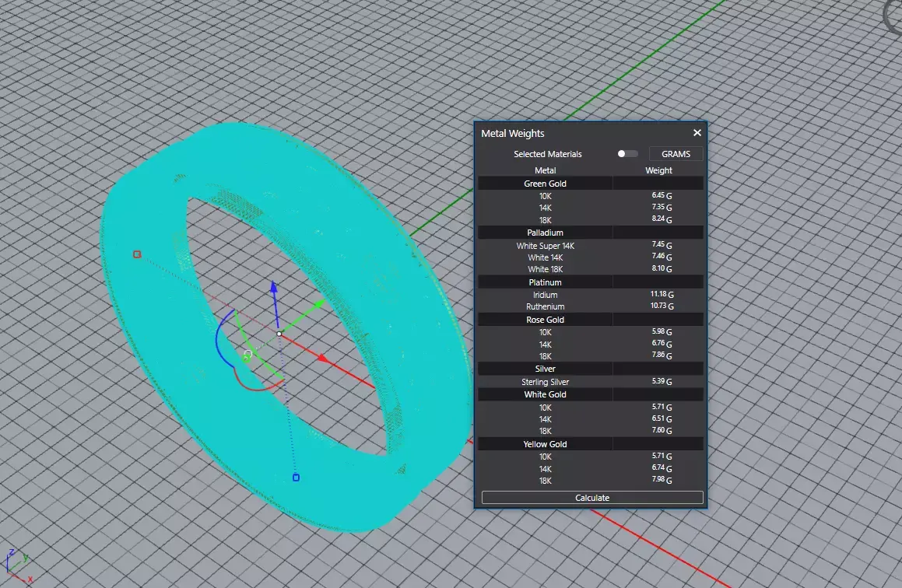
Task: Click the 8.24 G weight value
Action: (x=662, y=219)
